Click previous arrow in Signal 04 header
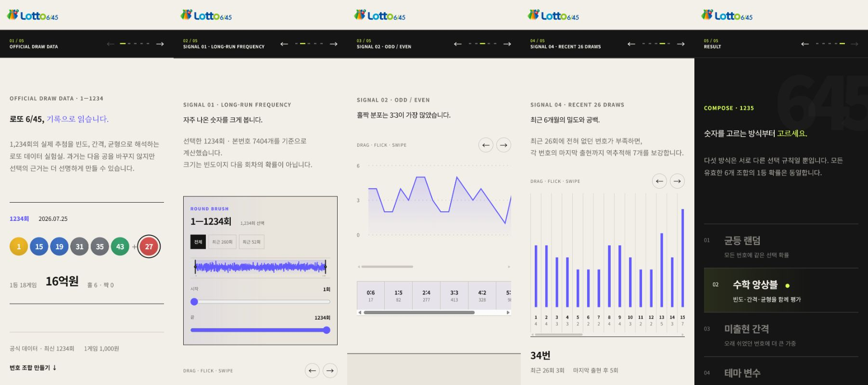The width and height of the screenshot is (868, 385). [631, 44]
